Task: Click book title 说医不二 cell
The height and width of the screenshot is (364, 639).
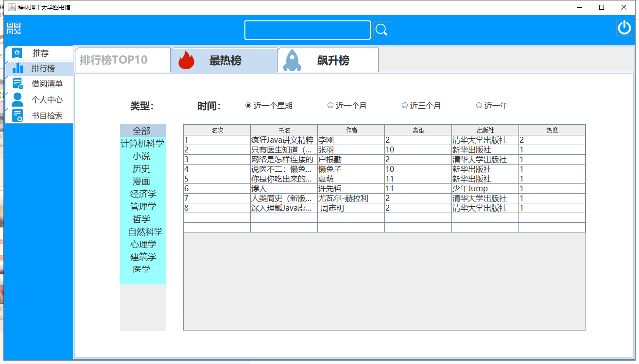Action: [x=284, y=169]
